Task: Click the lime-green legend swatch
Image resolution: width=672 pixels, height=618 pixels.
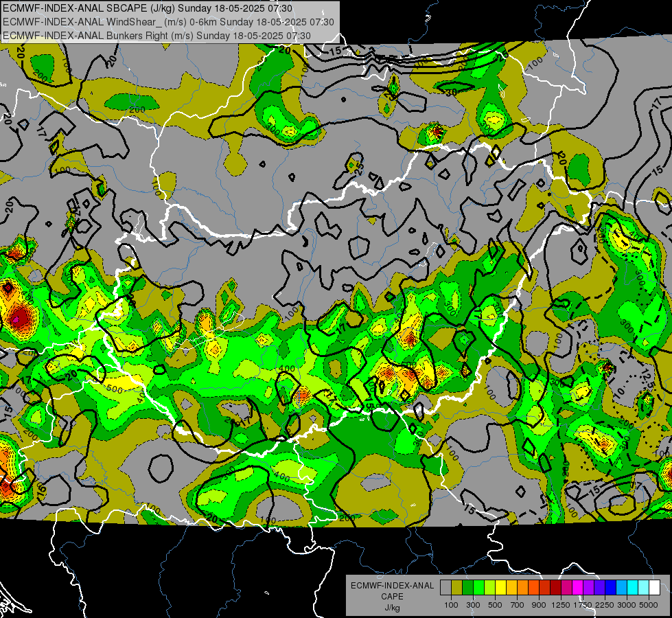Action: point(490,587)
